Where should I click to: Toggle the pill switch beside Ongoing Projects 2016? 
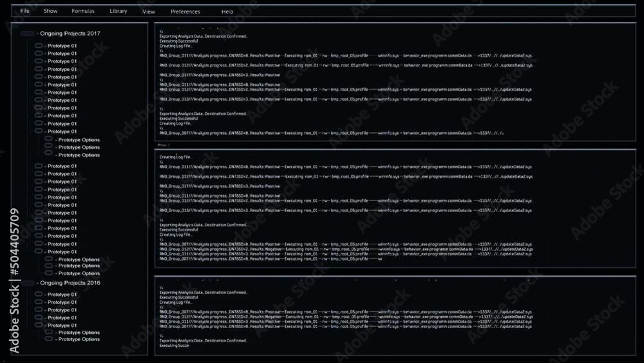click(x=27, y=283)
